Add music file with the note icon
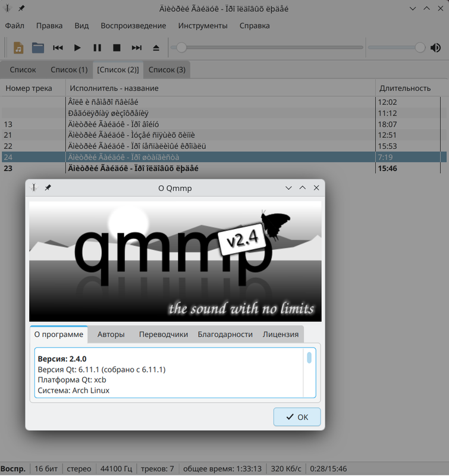 [18, 48]
